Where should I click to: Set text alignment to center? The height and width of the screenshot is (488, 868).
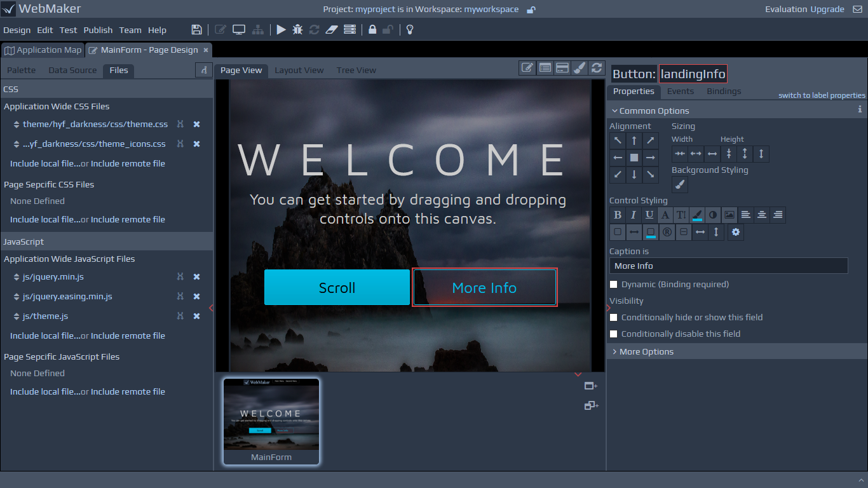(x=762, y=215)
